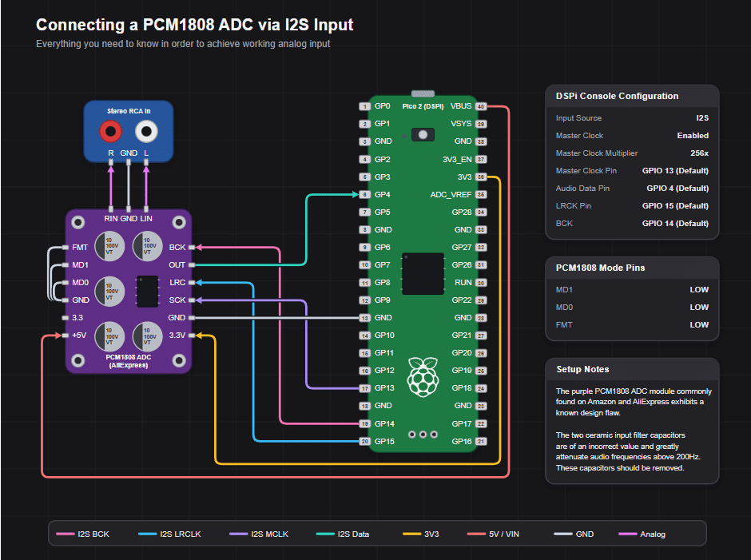
Task: Click the pin 17 badge next to GP13
Action: click(365, 388)
